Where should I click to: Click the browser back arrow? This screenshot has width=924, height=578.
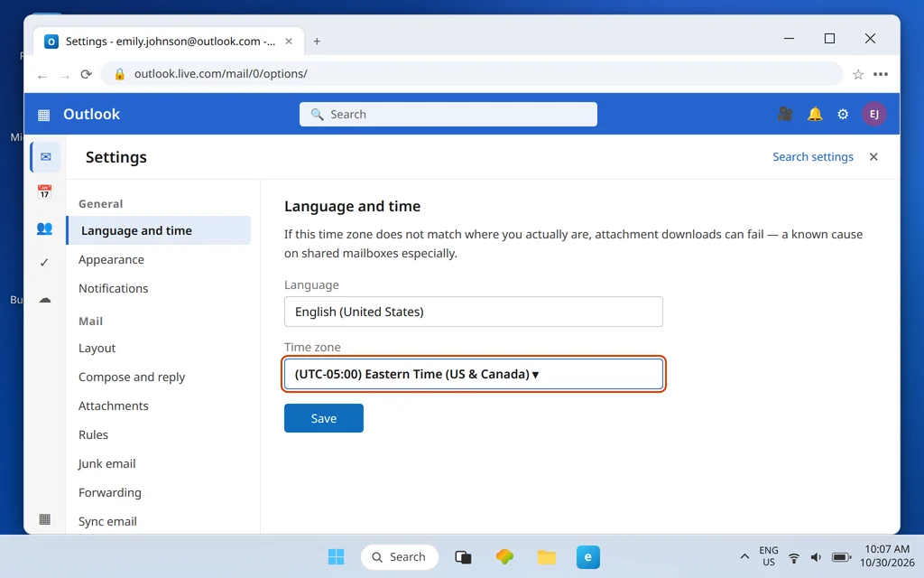(42, 76)
